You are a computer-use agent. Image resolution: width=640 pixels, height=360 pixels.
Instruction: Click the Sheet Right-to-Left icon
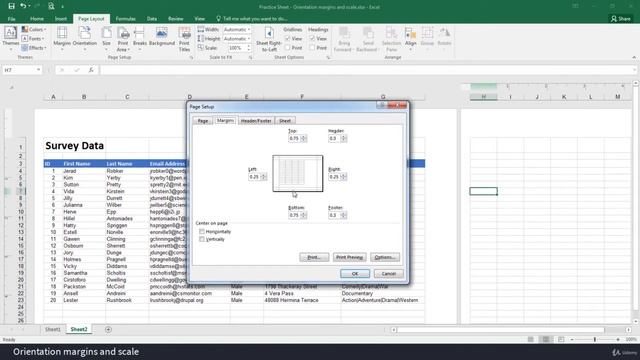(269, 33)
